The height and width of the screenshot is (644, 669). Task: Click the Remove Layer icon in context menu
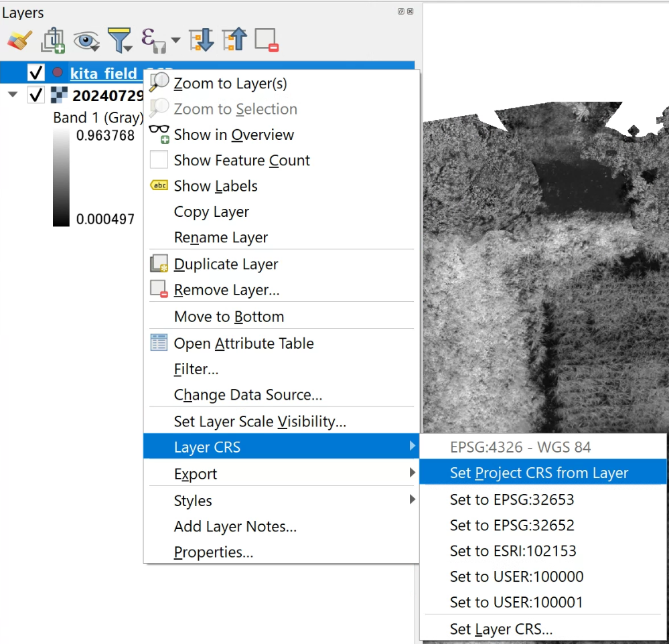[x=159, y=289]
